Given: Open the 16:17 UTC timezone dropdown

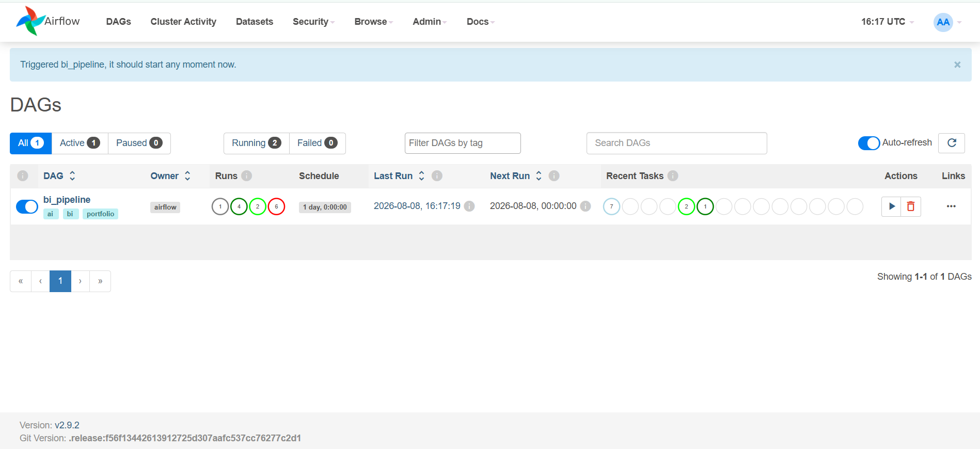Looking at the screenshot, I should (887, 22).
